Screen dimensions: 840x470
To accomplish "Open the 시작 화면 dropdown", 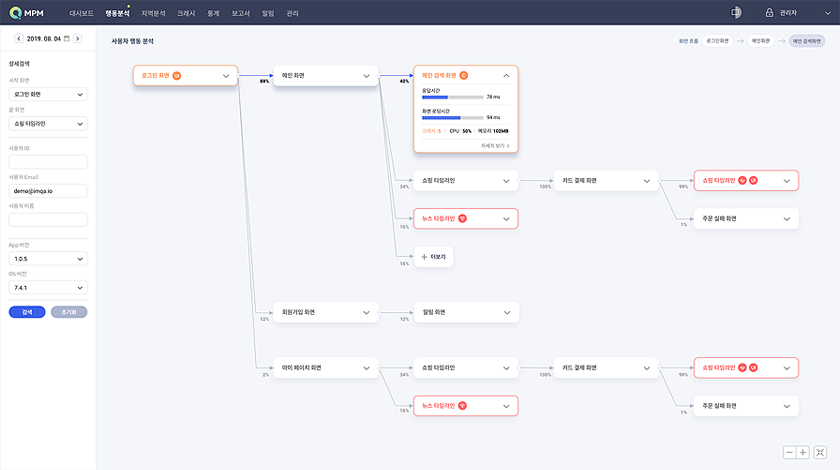I will 48,95.
